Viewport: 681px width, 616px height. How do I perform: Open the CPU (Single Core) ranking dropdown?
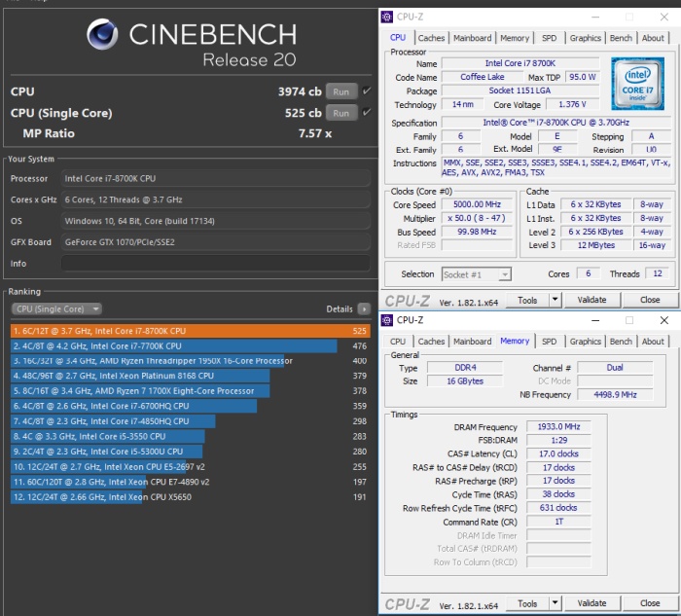[x=56, y=308]
